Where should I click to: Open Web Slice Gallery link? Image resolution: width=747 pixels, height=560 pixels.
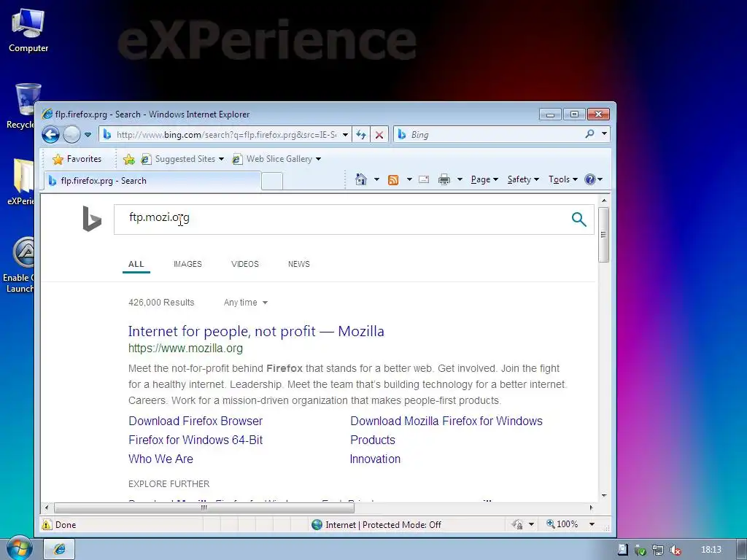(276, 159)
